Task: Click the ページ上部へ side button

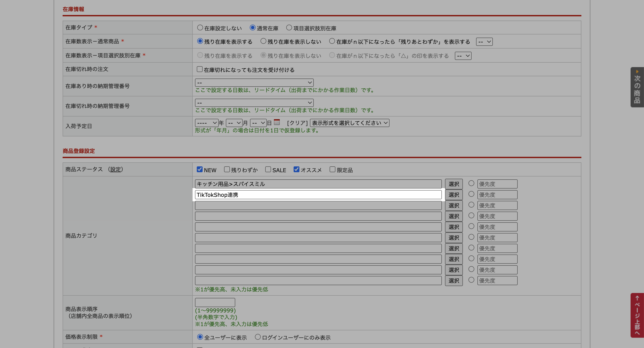Action: (637, 315)
